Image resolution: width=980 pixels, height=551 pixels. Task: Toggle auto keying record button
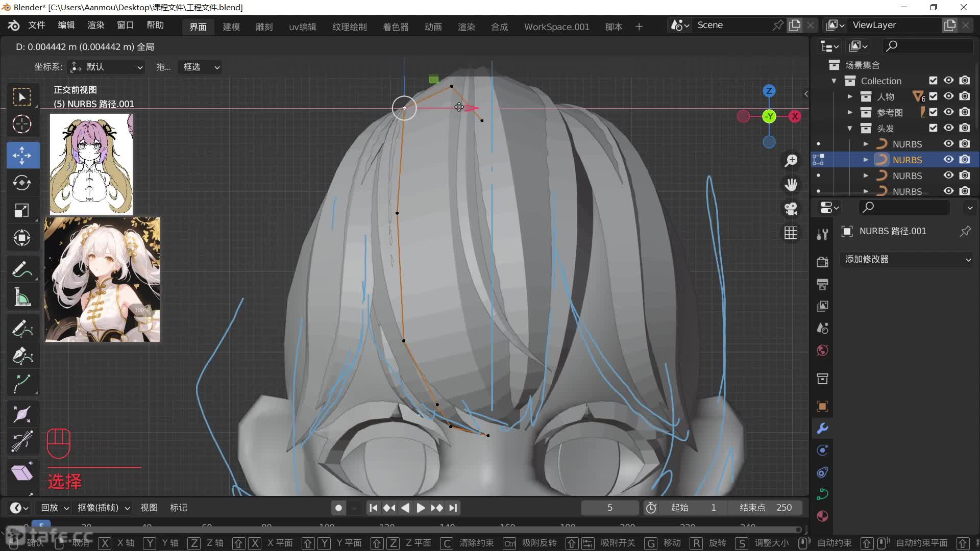tap(338, 508)
